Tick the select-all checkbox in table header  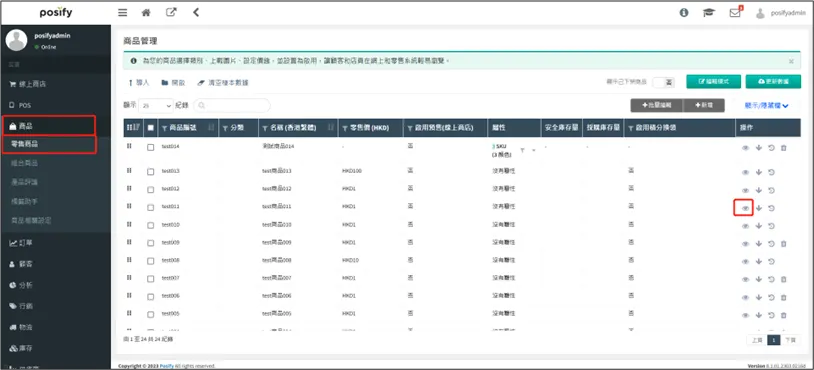(x=151, y=128)
